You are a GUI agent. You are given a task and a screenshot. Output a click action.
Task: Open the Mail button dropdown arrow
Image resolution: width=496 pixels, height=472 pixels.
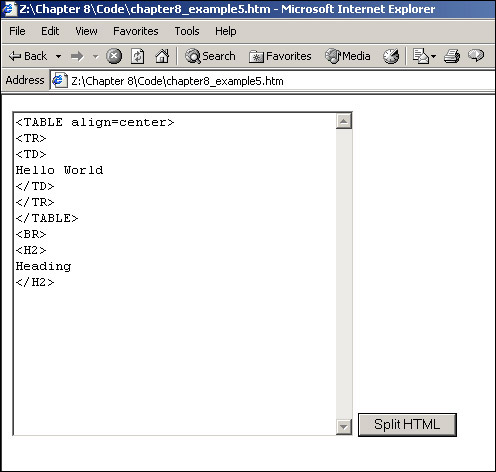point(433,56)
